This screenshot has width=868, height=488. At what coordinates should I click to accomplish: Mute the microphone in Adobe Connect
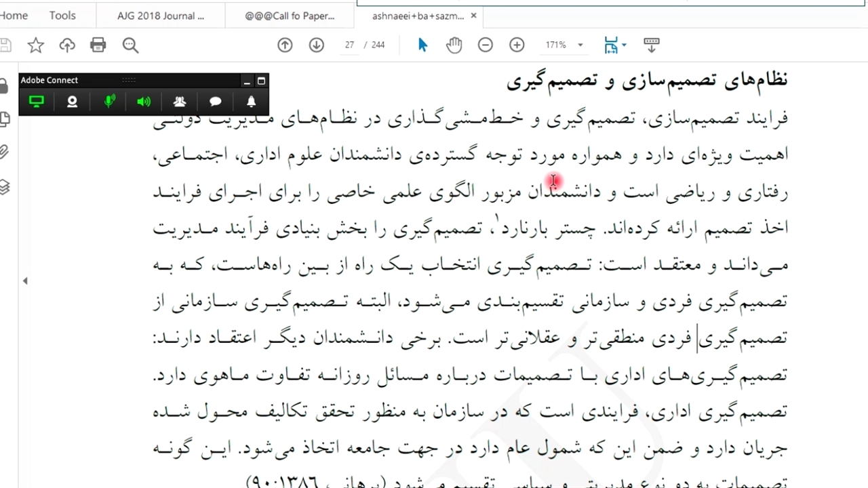(109, 102)
